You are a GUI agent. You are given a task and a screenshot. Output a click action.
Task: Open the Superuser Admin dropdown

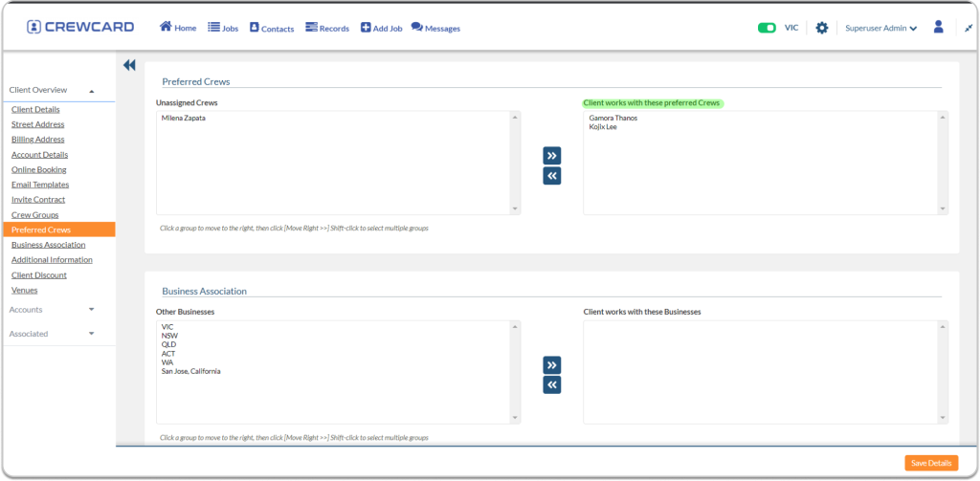tap(880, 28)
